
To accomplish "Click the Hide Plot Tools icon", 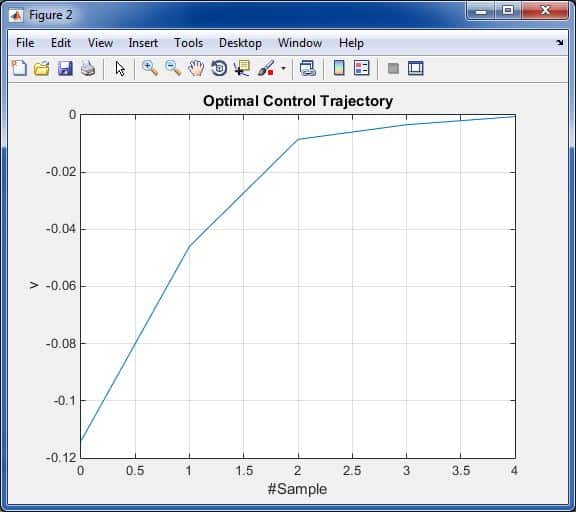I will [393, 68].
